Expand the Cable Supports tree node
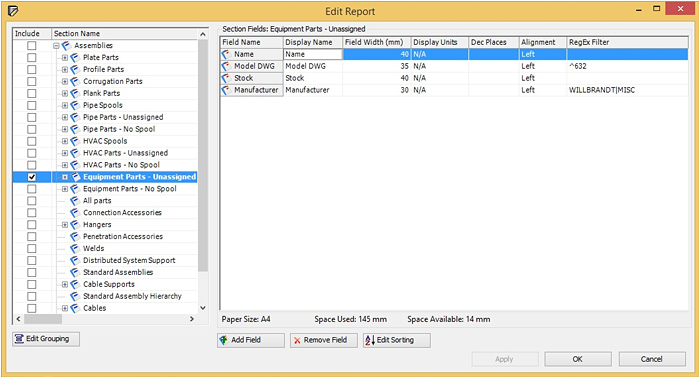 [65, 284]
